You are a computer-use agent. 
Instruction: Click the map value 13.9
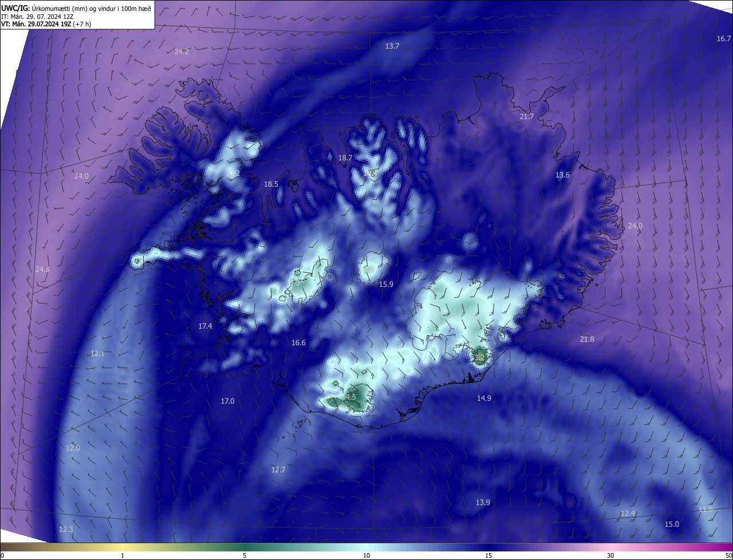point(483,502)
